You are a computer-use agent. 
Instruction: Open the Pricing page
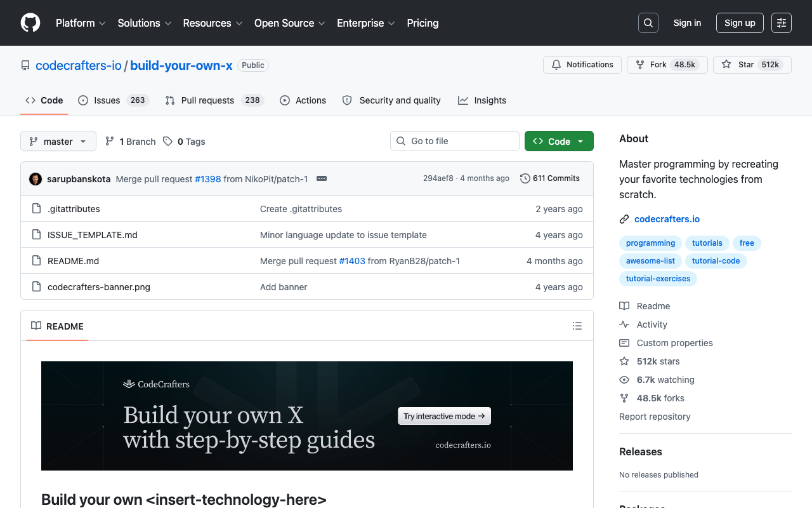click(422, 23)
